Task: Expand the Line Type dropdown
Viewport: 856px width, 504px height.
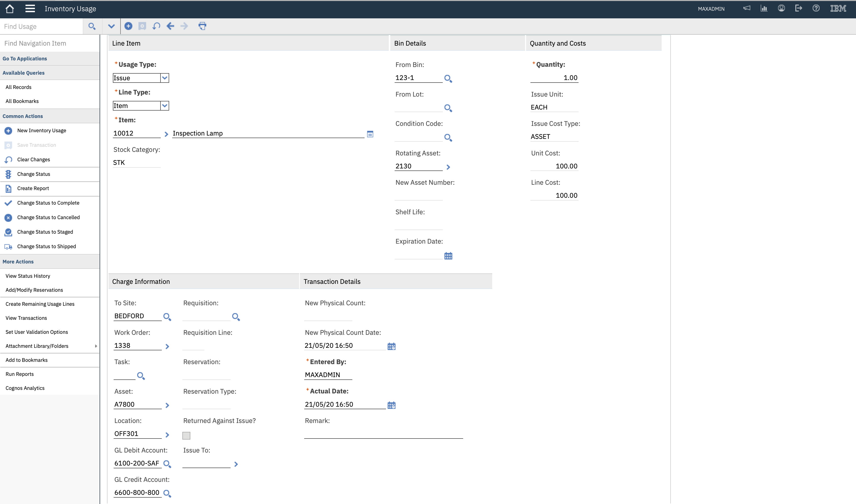Action: pos(165,106)
